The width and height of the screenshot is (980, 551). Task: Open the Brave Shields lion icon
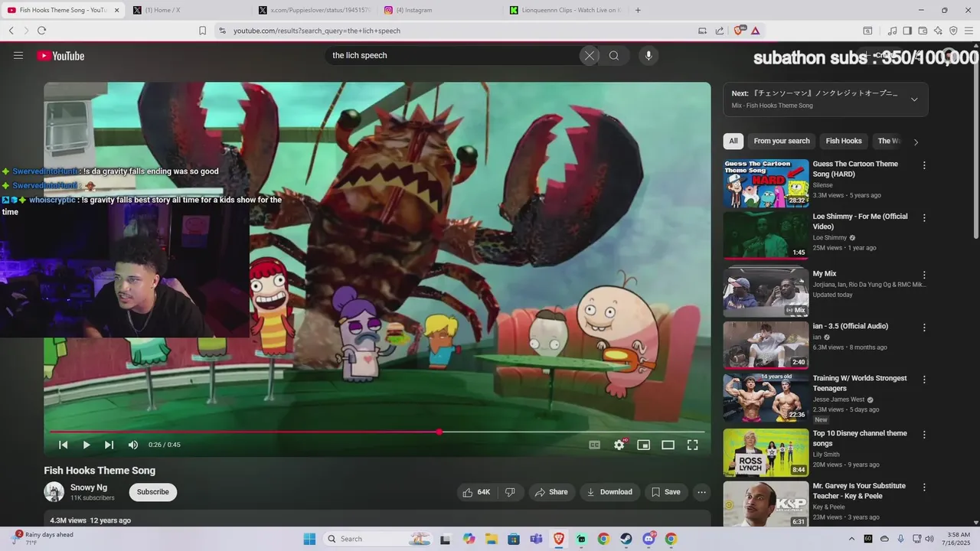pos(740,31)
